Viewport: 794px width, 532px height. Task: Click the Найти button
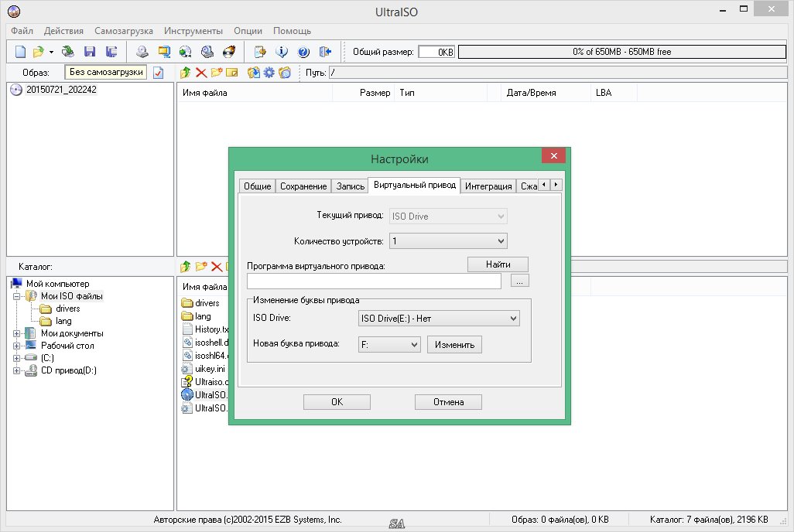click(498, 264)
